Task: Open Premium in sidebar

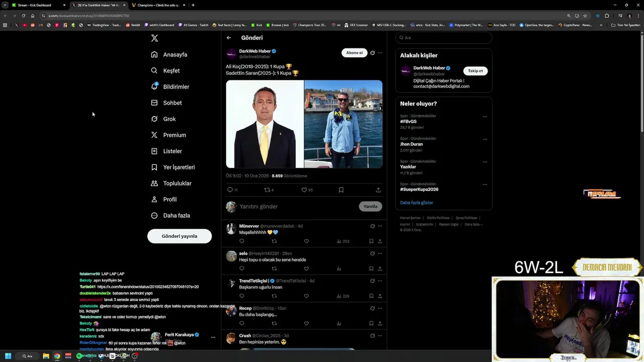Action: tap(169, 135)
